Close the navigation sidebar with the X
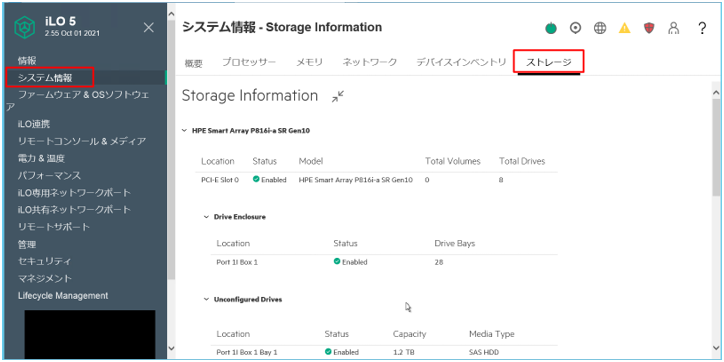The width and height of the screenshot is (724, 362). coord(149,28)
